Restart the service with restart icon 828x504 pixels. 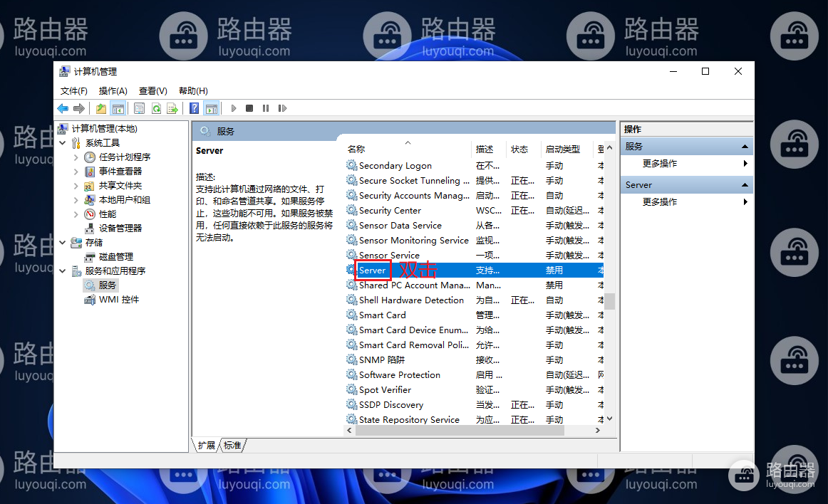[x=282, y=108]
